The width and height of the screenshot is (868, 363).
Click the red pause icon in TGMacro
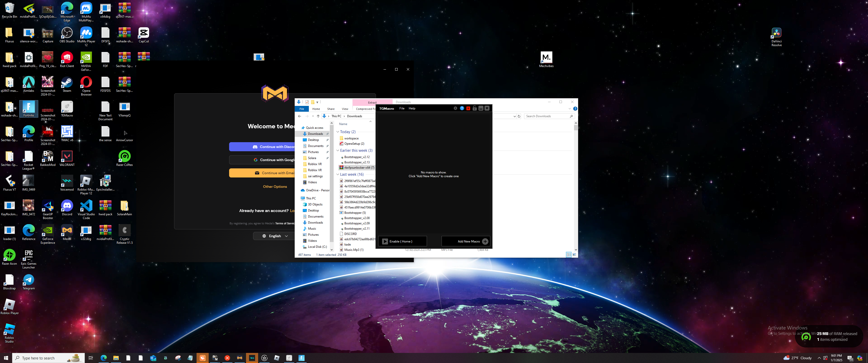[468, 108]
